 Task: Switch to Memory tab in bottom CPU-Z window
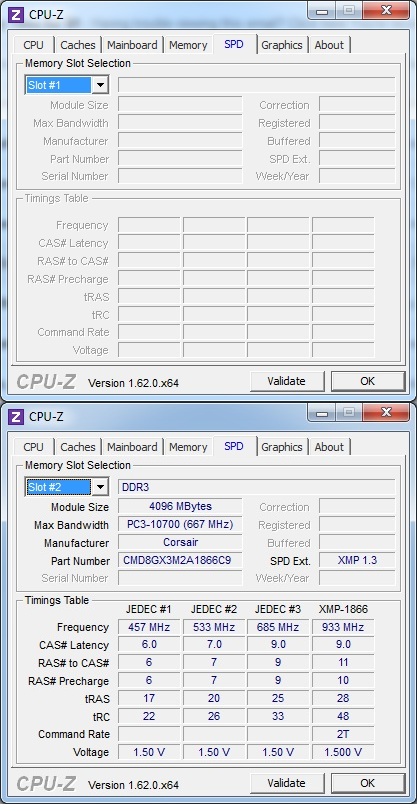[188, 447]
